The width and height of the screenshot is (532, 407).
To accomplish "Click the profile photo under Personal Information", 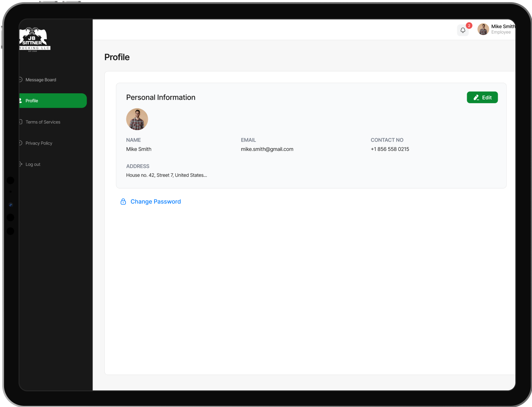I will click(x=137, y=119).
